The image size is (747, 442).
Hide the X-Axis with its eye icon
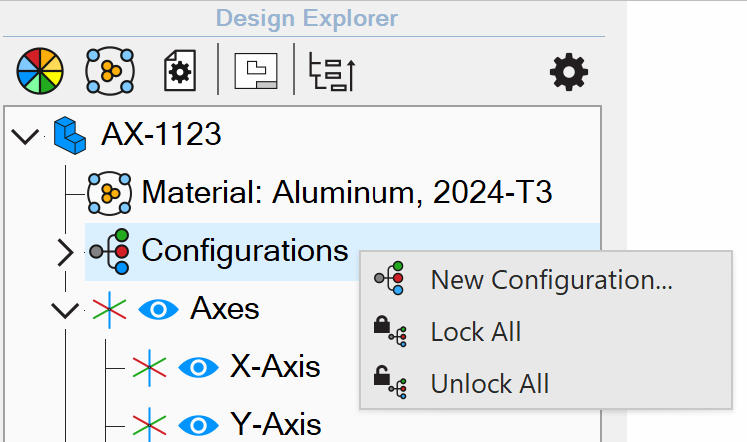coord(198,367)
